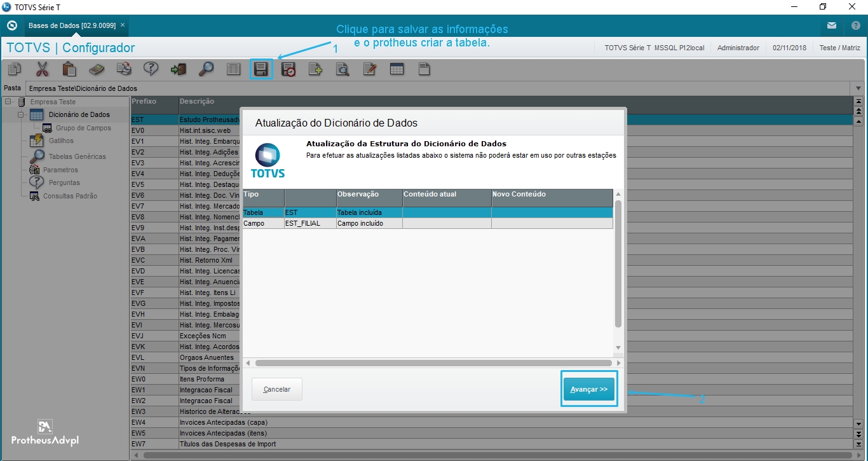Click the edit document pencil icon
Viewport: 868px width, 461px height.
coord(370,69)
